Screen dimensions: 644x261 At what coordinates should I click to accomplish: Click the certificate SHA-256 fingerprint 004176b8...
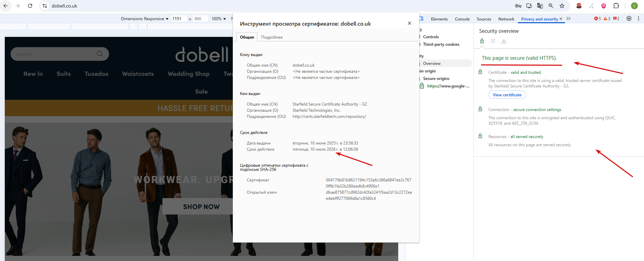(x=368, y=183)
